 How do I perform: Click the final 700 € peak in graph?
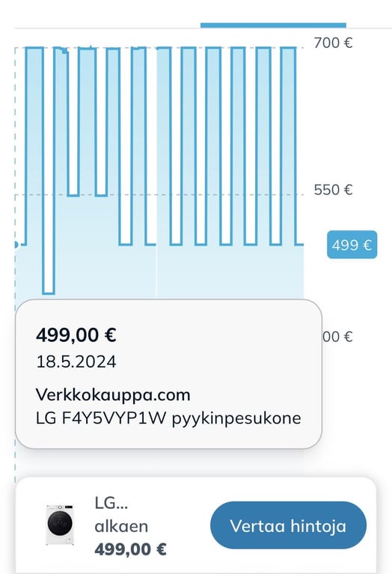pos(289,49)
